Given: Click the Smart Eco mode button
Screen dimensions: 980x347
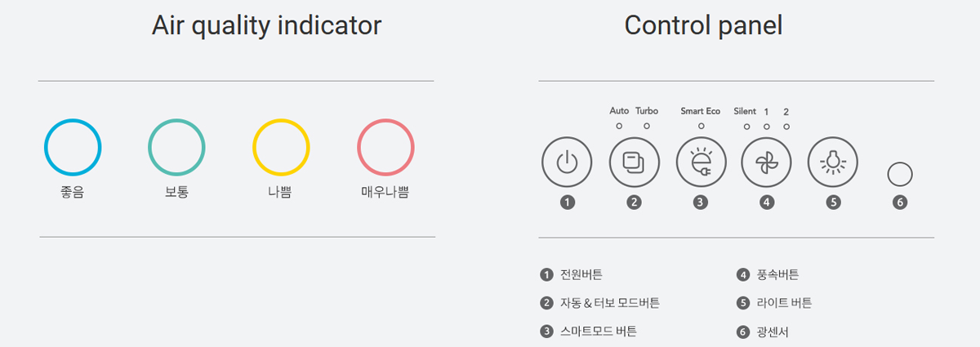Looking at the screenshot, I should 701,162.
